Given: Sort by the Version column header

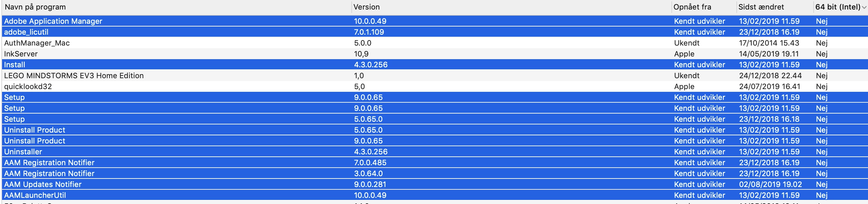Looking at the screenshot, I should click(x=512, y=7).
